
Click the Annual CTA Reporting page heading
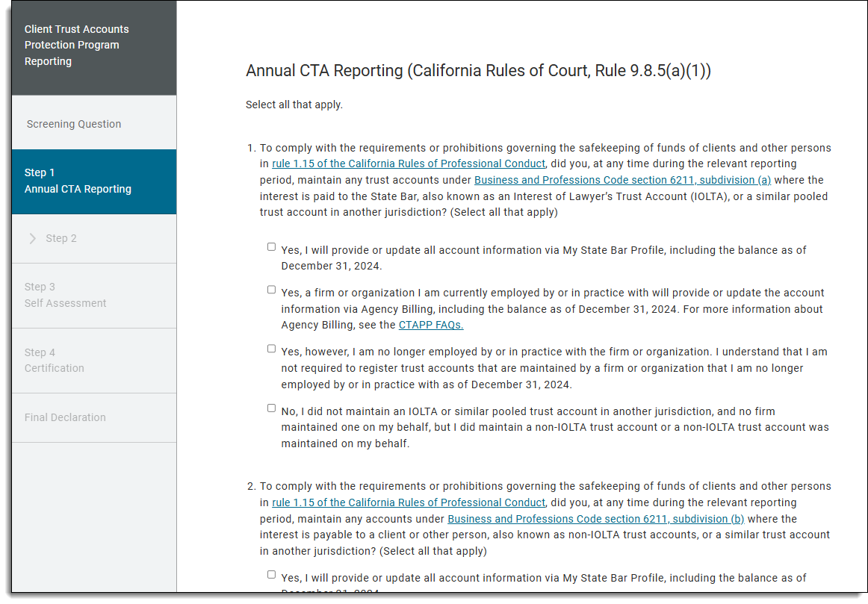coord(478,71)
